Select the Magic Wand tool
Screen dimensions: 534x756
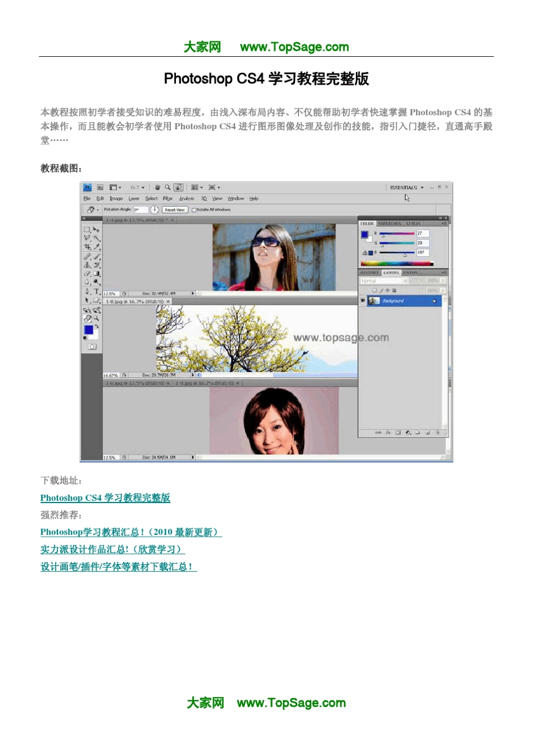coord(97,238)
